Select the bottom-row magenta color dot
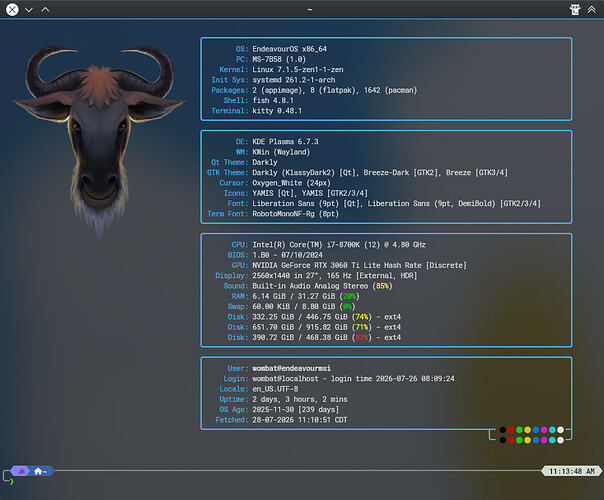This screenshot has width=604, height=500. 544,440
